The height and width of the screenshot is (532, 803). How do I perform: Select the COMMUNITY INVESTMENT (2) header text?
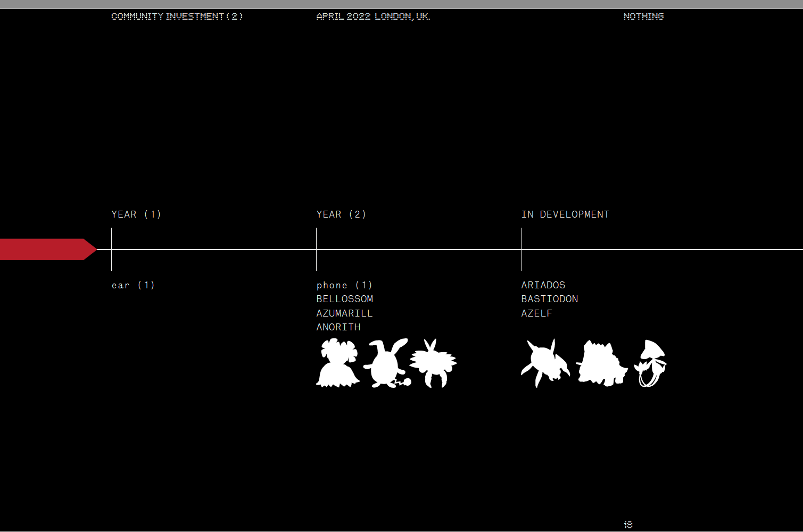[177, 16]
